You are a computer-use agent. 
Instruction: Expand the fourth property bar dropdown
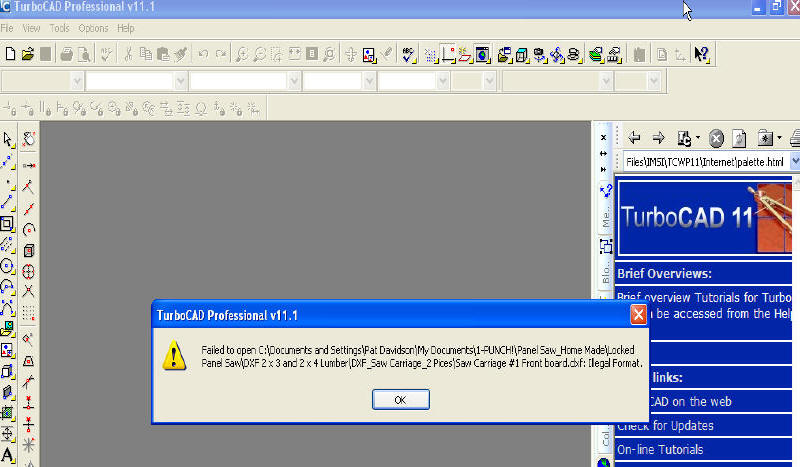point(370,81)
